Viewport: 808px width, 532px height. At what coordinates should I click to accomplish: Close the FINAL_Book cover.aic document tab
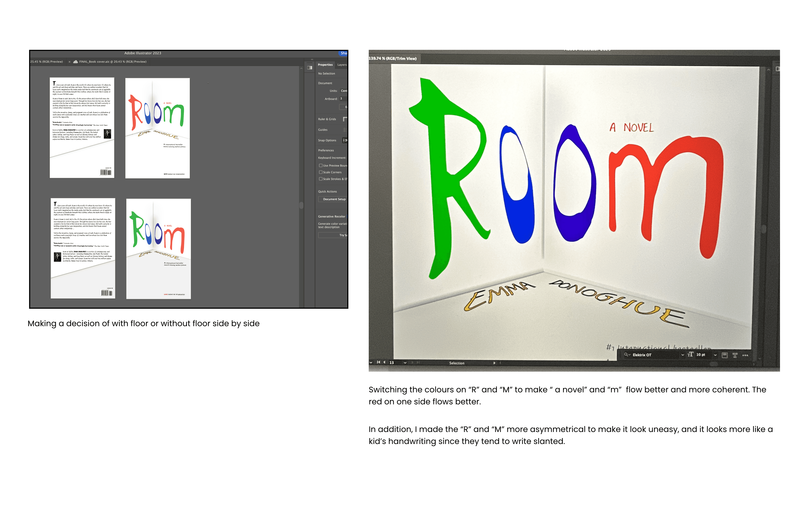point(70,62)
